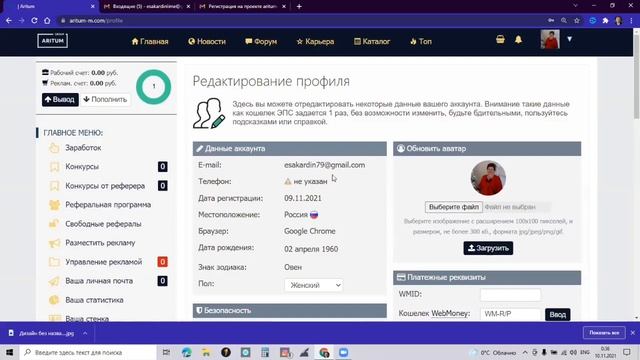Click the green level circle with 1
Screen dimensions: 640x360
coord(153,87)
